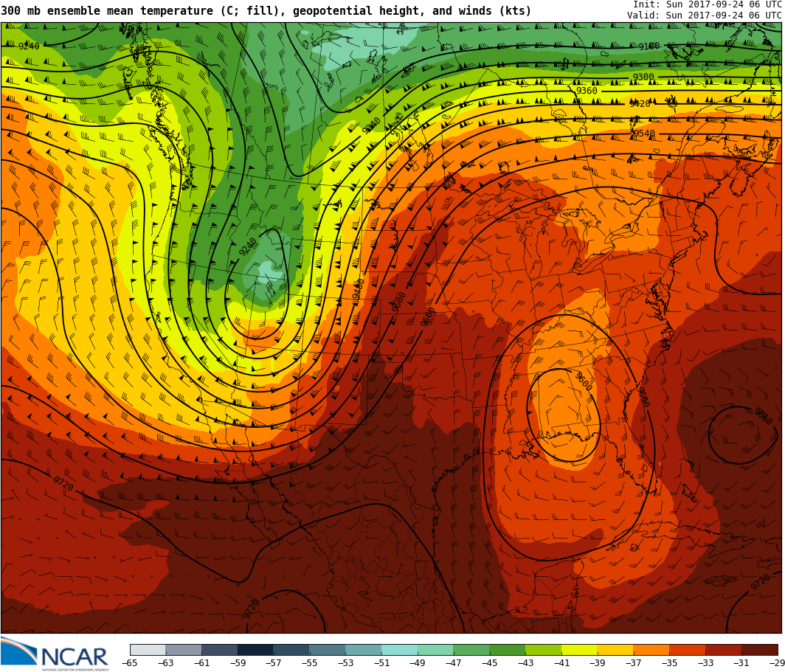Pick the light gray -65 to -63 swatch
Viewport: 785px width, 672px height.
coord(148,649)
